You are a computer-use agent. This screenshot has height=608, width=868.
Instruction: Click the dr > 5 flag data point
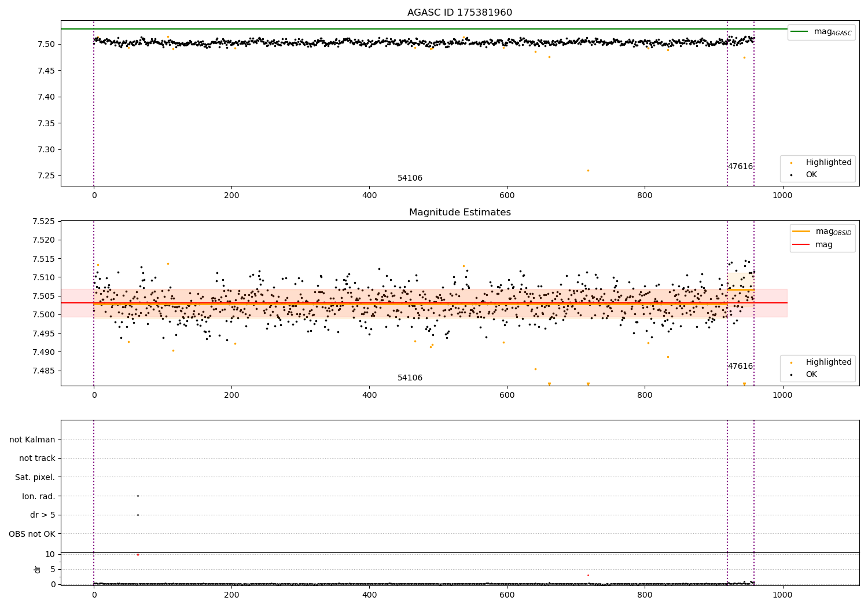[x=138, y=515]
